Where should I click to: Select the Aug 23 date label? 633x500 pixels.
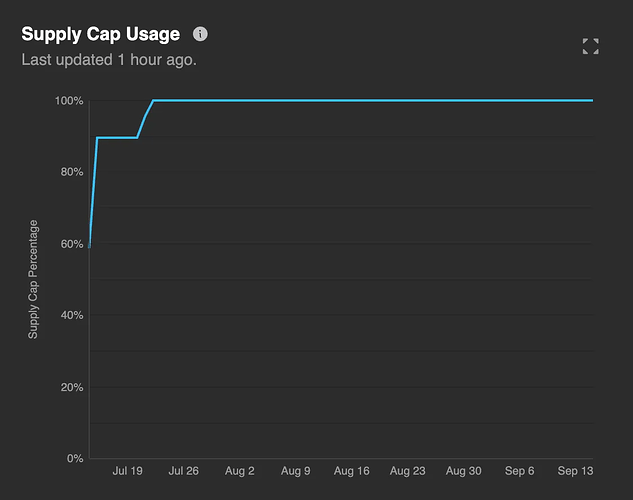click(x=408, y=470)
